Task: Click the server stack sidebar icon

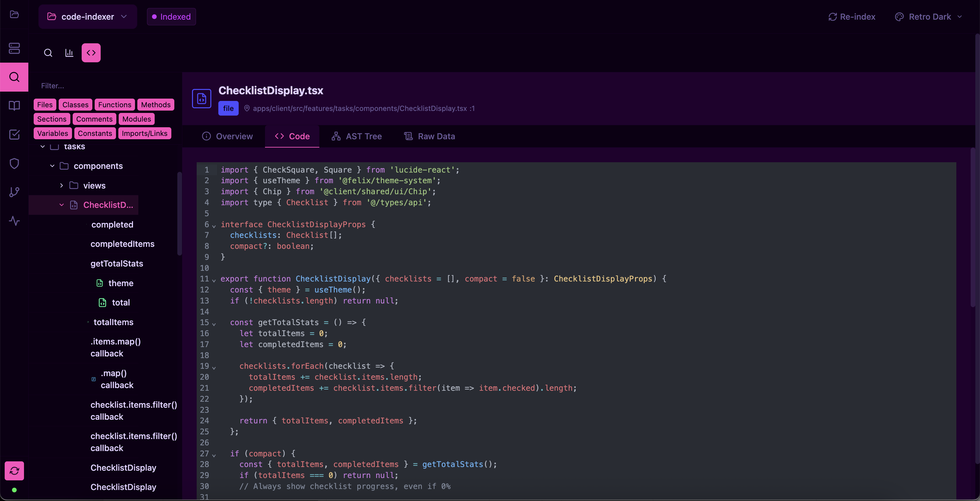Action: click(x=14, y=48)
